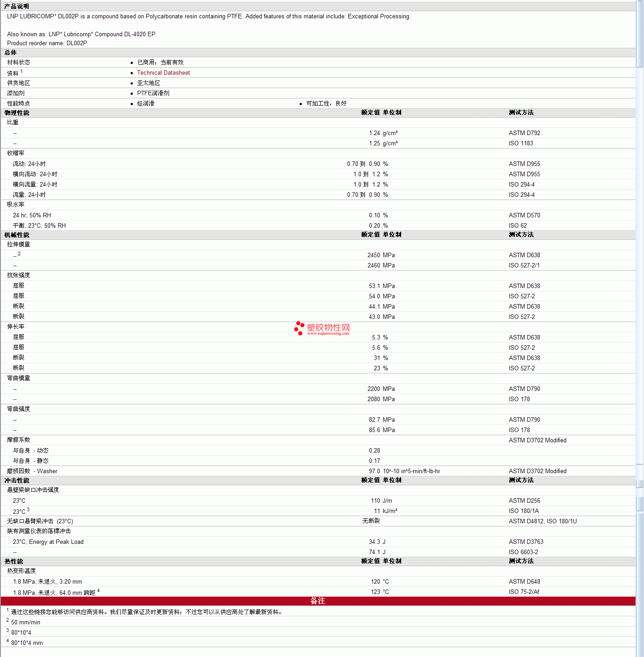Click the 2200 MPa flexural modulus value
644x657 pixels.
pyautogui.click(x=381, y=389)
